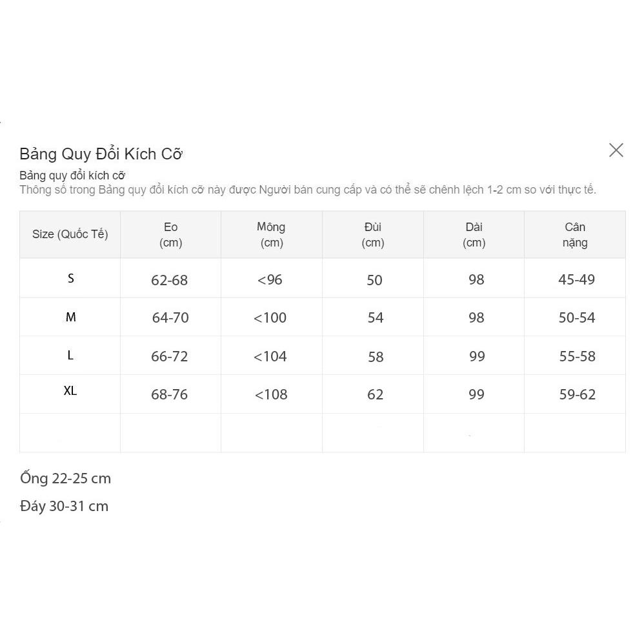Click the <100 hip value cell
The height and width of the screenshot is (644, 644).
[272, 317]
